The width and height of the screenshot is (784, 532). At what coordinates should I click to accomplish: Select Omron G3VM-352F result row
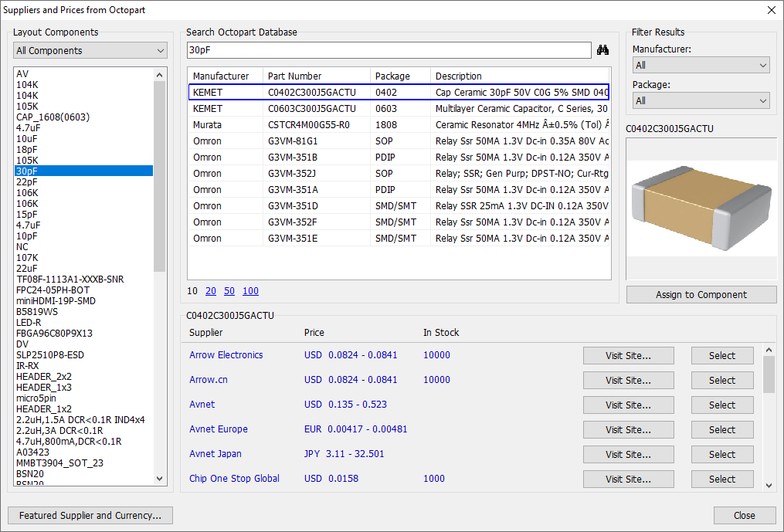pyautogui.click(x=399, y=222)
